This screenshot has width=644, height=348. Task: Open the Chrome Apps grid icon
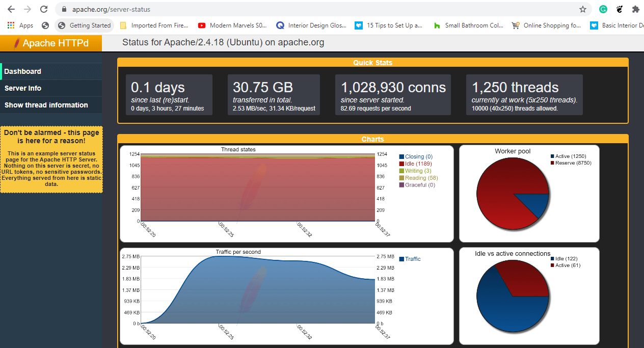pyautogui.click(x=11, y=25)
